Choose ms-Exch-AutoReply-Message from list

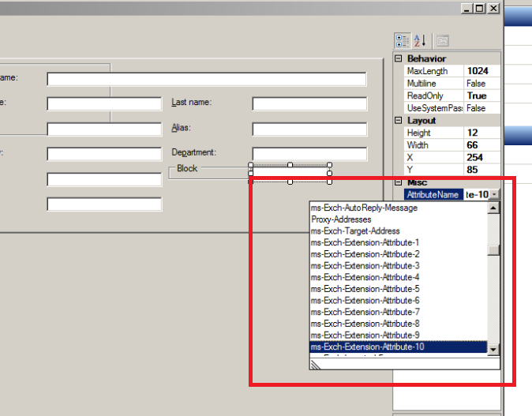pos(399,208)
